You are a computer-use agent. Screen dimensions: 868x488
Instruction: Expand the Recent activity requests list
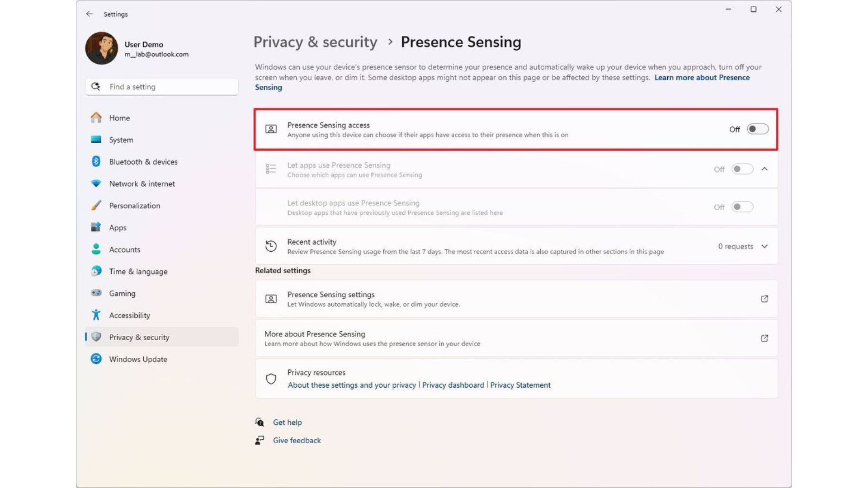tap(764, 246)
